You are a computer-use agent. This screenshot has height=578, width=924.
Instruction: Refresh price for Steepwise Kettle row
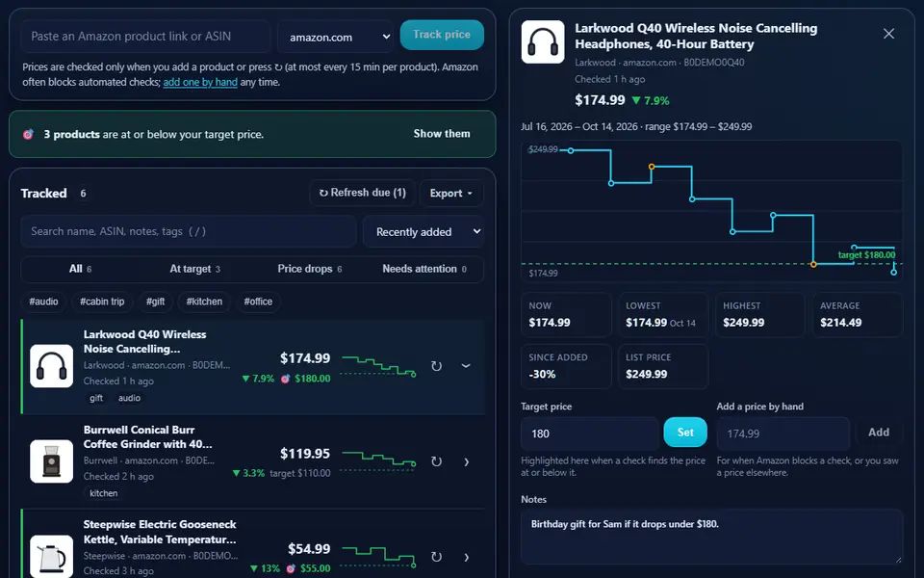(x=436, y=558)
